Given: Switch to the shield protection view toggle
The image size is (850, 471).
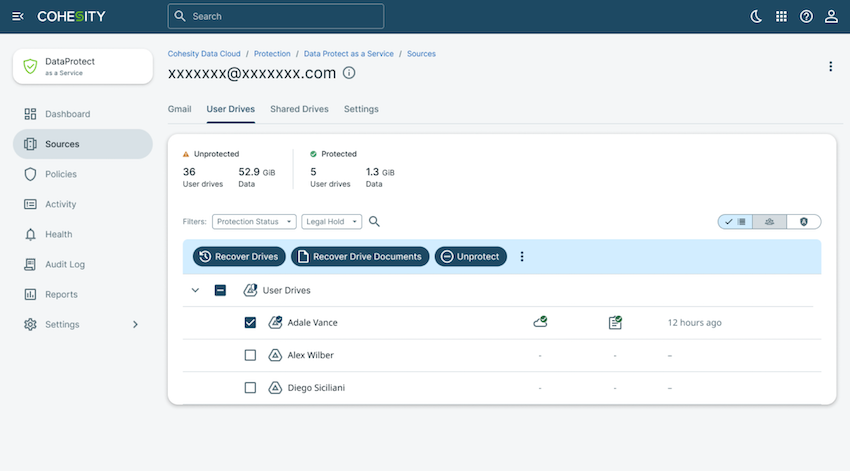Looking at the screenshot, I should 804,222.
